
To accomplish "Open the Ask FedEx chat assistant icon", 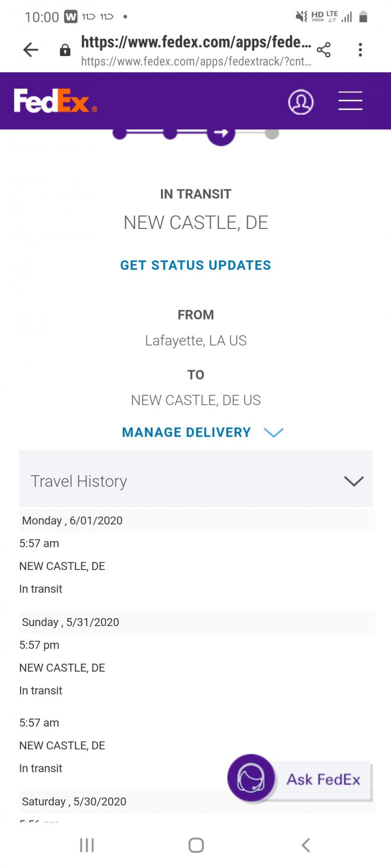I will tap(251, 778).
